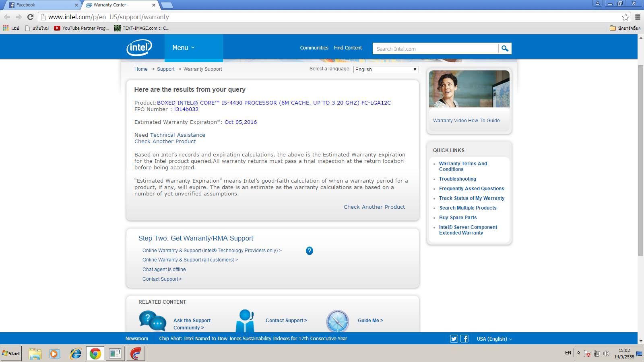Reload the page
The height and width of the screenshot is (362, 644).
coord(30,17)
